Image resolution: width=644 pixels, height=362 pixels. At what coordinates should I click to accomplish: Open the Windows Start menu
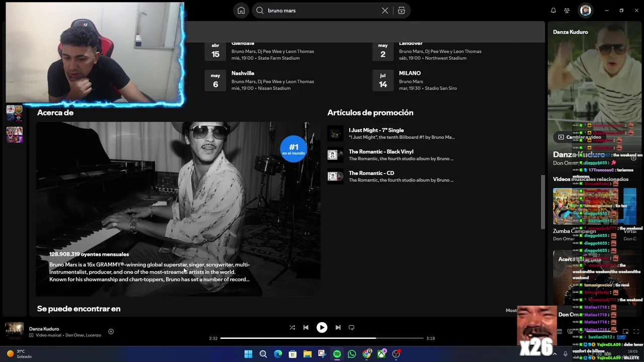tap(248, 354)
